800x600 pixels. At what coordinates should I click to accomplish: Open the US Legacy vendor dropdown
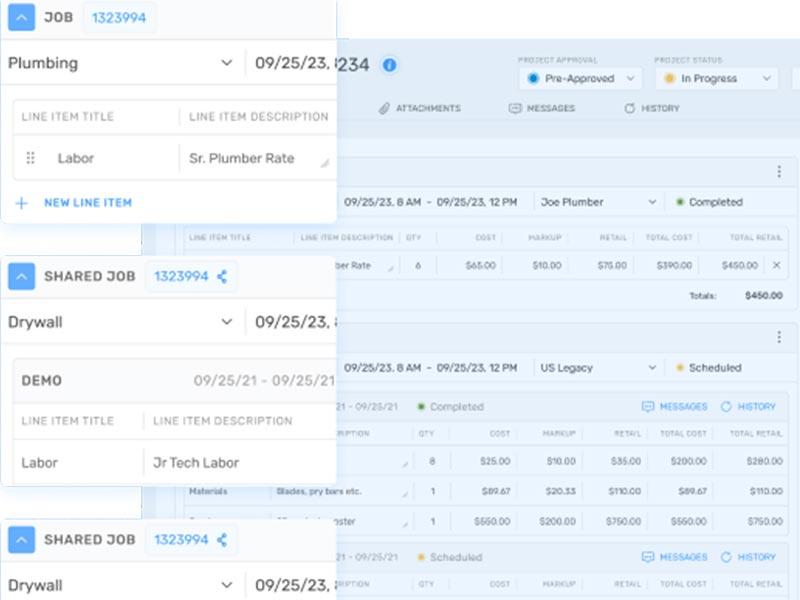598,368
